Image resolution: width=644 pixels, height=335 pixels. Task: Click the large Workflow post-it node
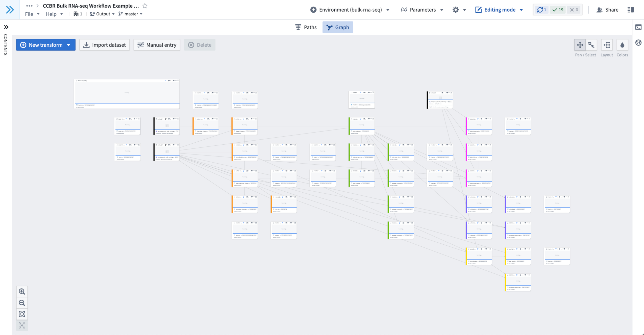(127, 94)
